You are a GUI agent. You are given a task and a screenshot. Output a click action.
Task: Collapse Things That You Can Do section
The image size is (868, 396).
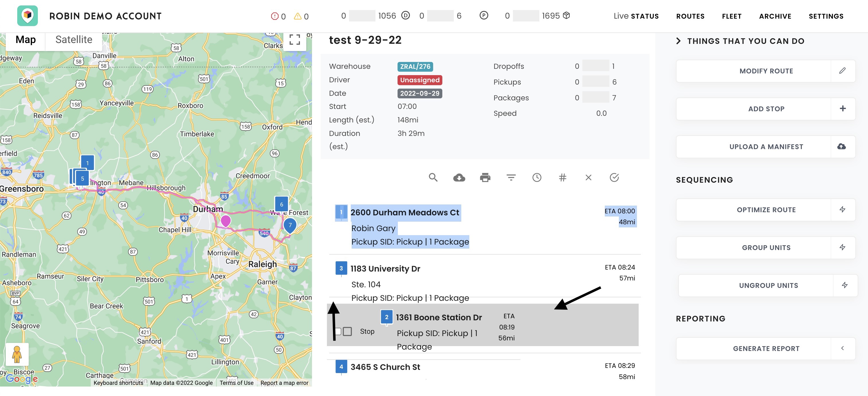679,41
